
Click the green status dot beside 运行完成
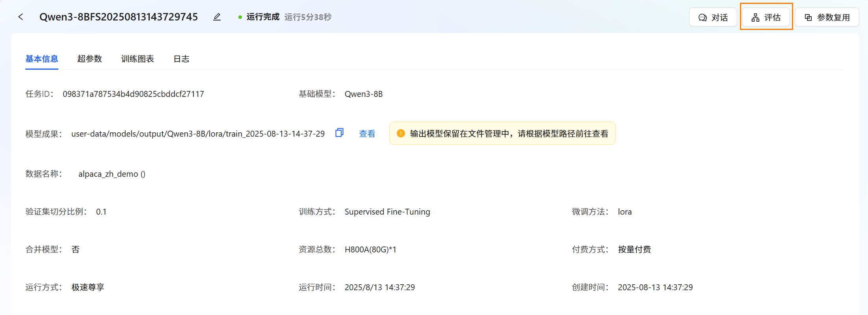240,17
